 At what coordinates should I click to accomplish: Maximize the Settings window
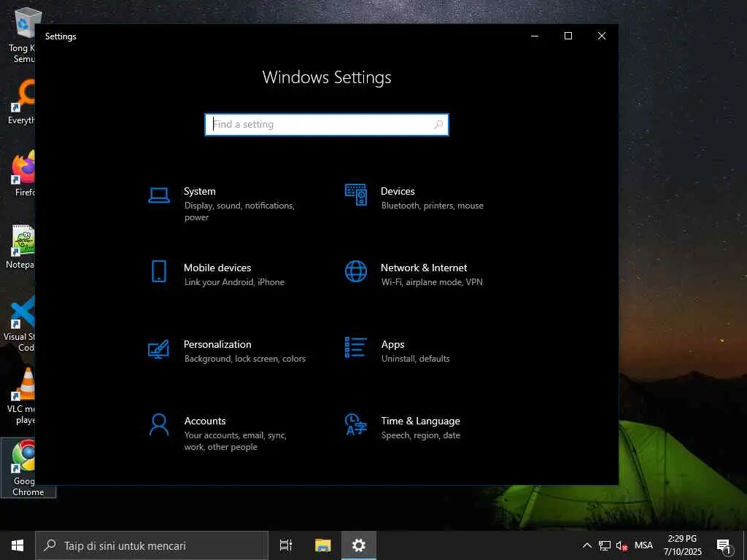(x=568, y=36)
